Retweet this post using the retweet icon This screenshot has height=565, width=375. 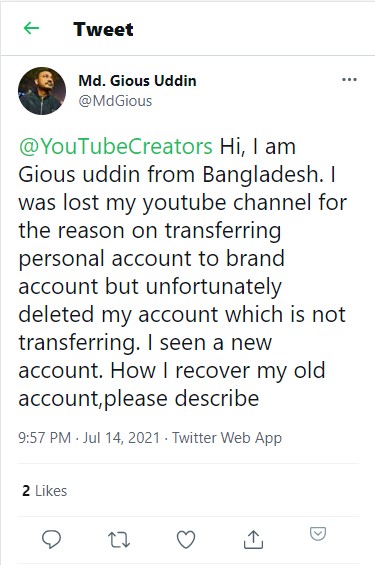click(119, 539)
